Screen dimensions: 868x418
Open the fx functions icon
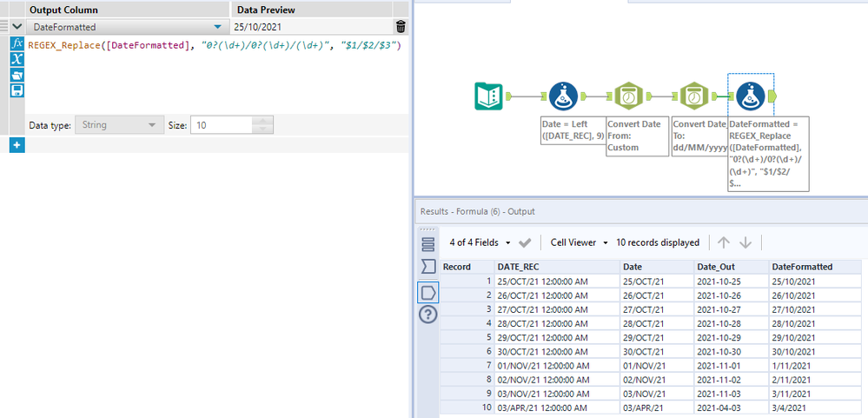[17, 43]
